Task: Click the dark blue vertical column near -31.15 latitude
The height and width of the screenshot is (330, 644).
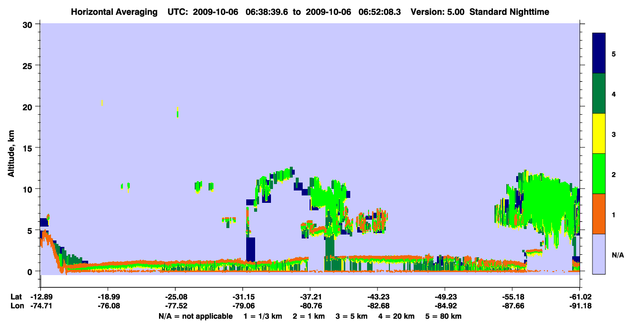Action: (250, 249)
